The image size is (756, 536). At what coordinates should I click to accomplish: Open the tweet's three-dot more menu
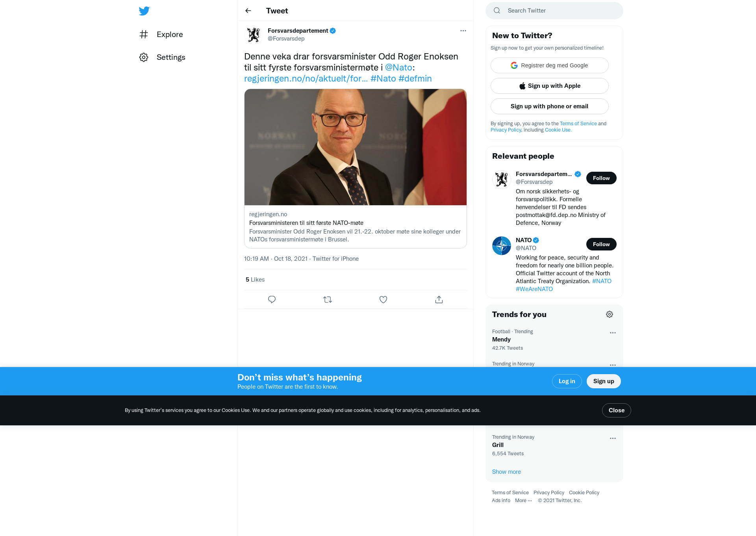(463, 31)
